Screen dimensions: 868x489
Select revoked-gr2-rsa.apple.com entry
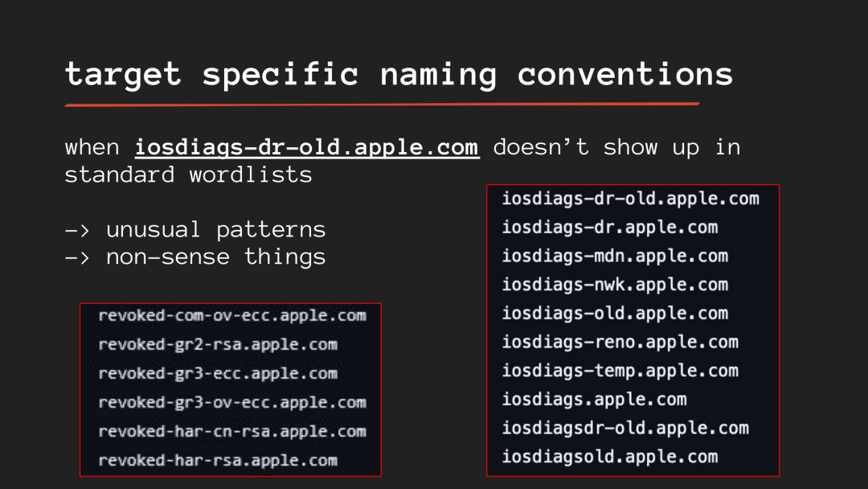click(218, 344)
